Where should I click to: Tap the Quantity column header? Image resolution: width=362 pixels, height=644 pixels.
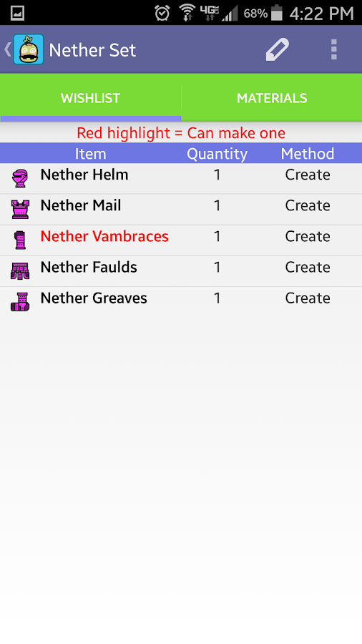click(x=217, y=154)
